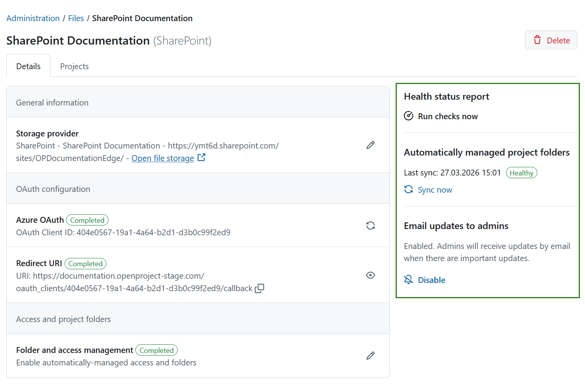Edit Folder and access management
585x392 pixels.
tap(370, 356)
